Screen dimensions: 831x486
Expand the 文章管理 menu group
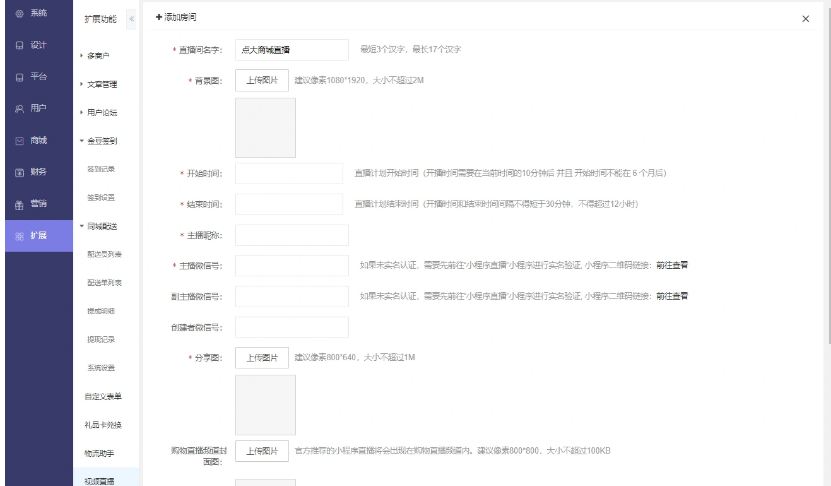(x=102, y=84)
